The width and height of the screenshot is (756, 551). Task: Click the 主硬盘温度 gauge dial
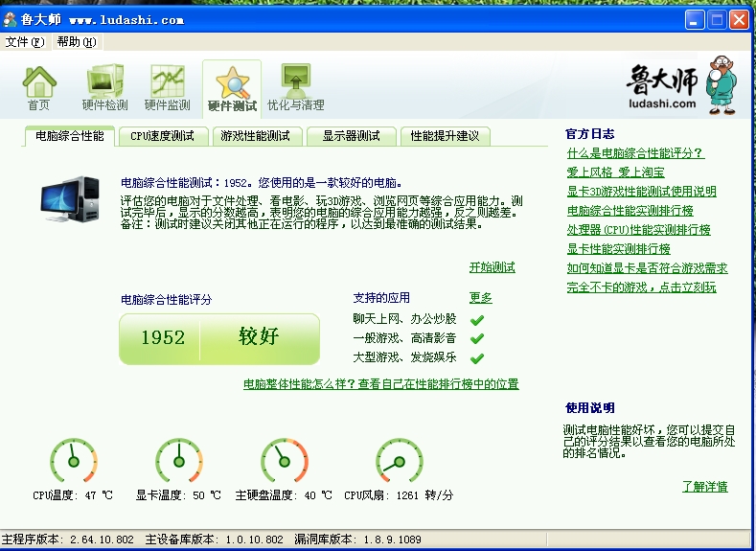[x=285, y=460]
